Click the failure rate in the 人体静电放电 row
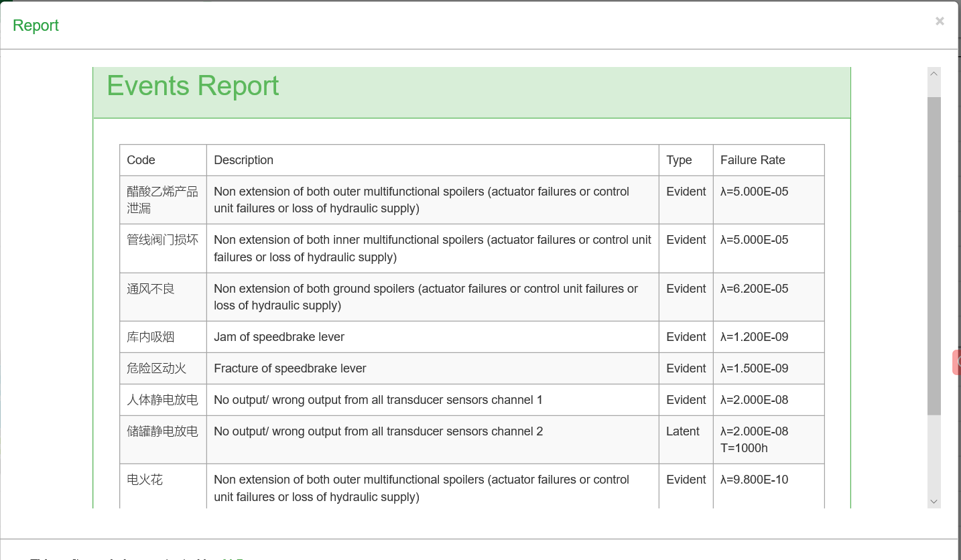The image size is (961, 560). pos(755,400)
